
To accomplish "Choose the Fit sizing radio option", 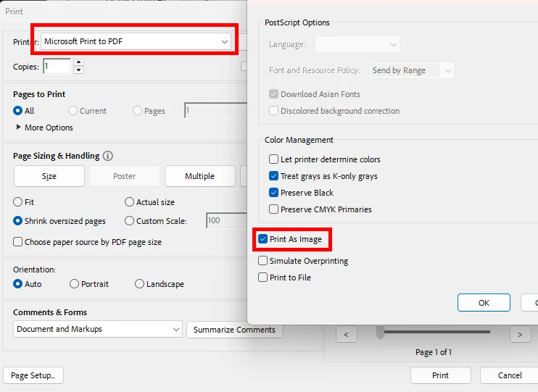I will [x=18, y=202].
